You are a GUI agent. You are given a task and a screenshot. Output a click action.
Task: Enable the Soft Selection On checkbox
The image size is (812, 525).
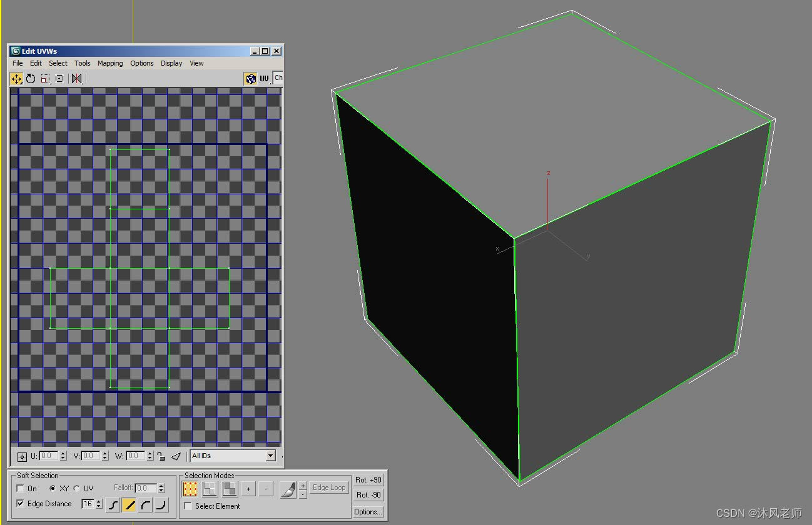(x=20, y=488)
